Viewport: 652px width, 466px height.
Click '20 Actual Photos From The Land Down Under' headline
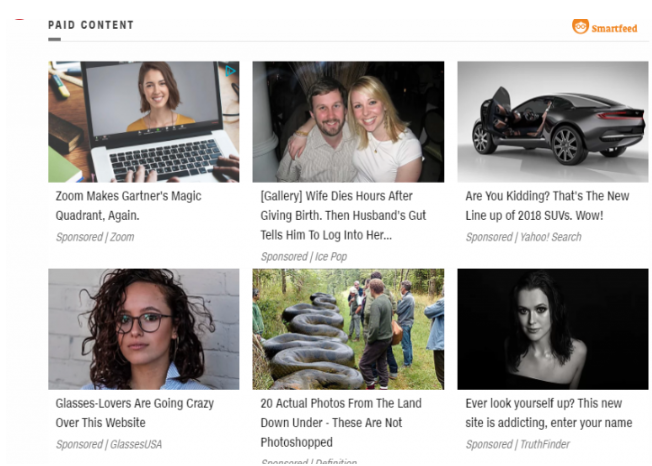(341, 422)
